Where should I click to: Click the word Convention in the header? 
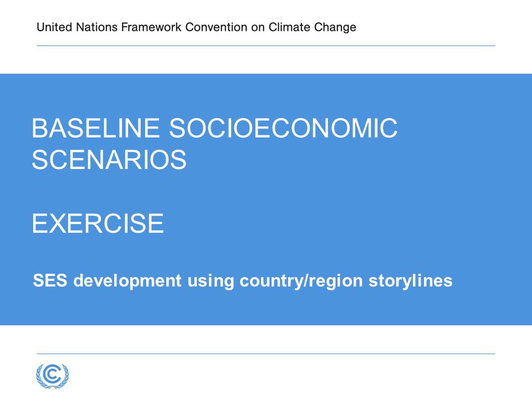pos(216,27)
